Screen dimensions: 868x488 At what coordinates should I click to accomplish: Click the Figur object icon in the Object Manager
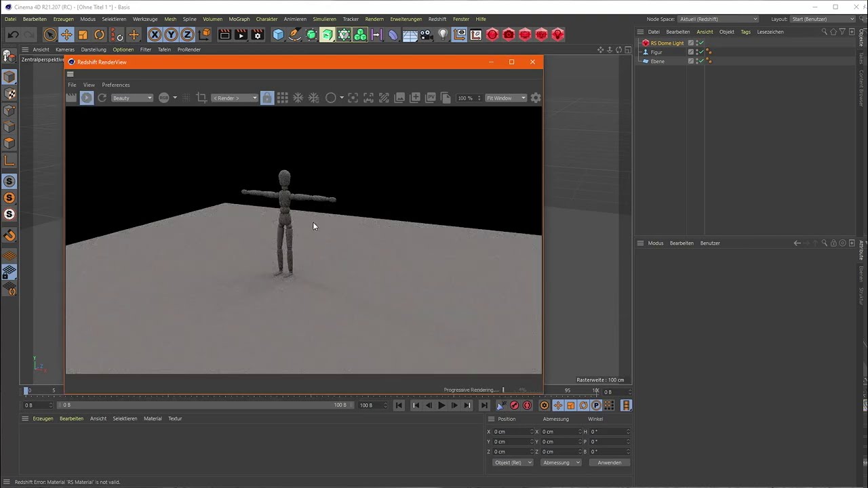click(646, 52)
